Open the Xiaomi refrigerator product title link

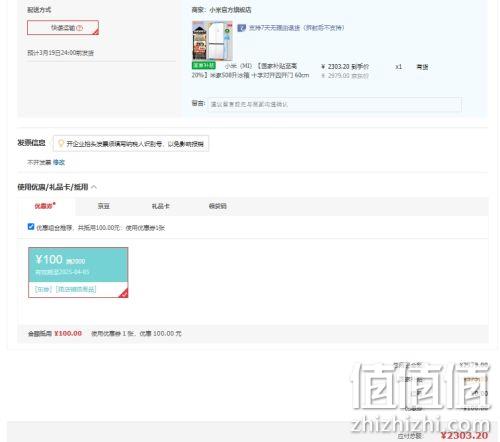(250, 71)
